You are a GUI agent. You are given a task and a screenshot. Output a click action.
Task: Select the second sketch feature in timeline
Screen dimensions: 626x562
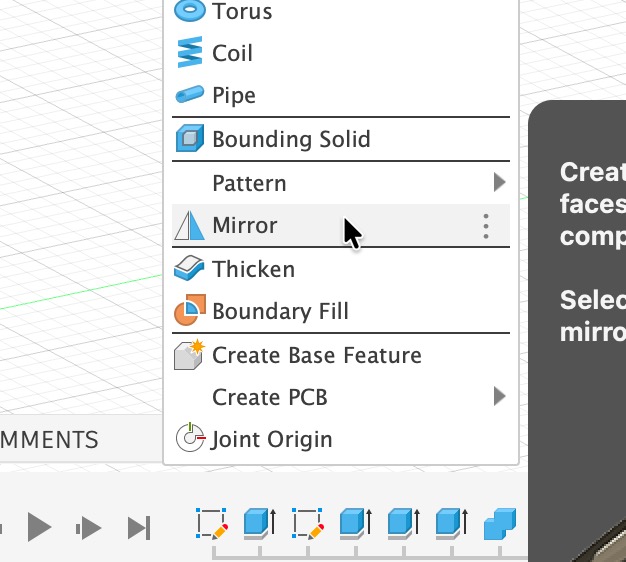point(308,523)
